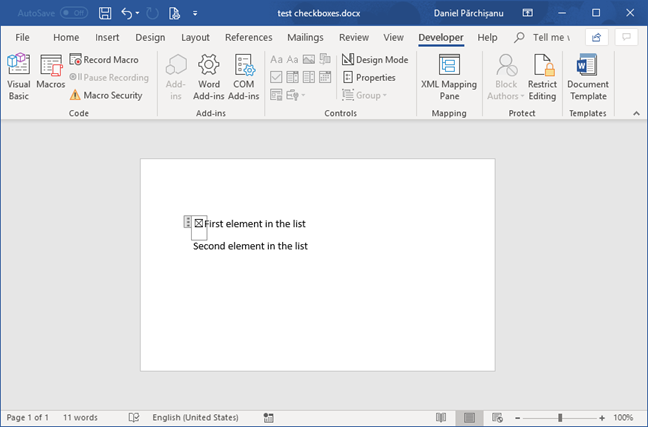Open the Macros dialog
The height and width of the screenshot is (427, 648).
tap(50, 76)
